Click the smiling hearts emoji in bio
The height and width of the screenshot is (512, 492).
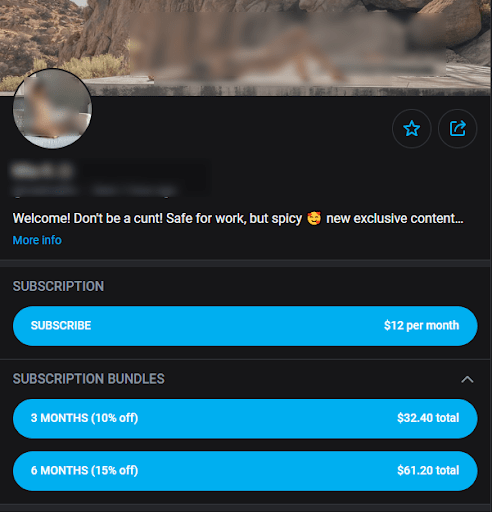[x=314, y=219]
